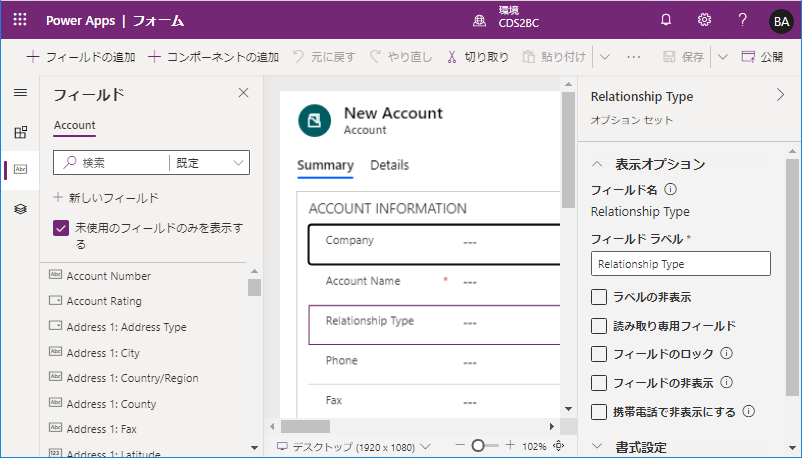Select the Account tab in fields pane
This screenshot has width=802, height=458.
75,125
